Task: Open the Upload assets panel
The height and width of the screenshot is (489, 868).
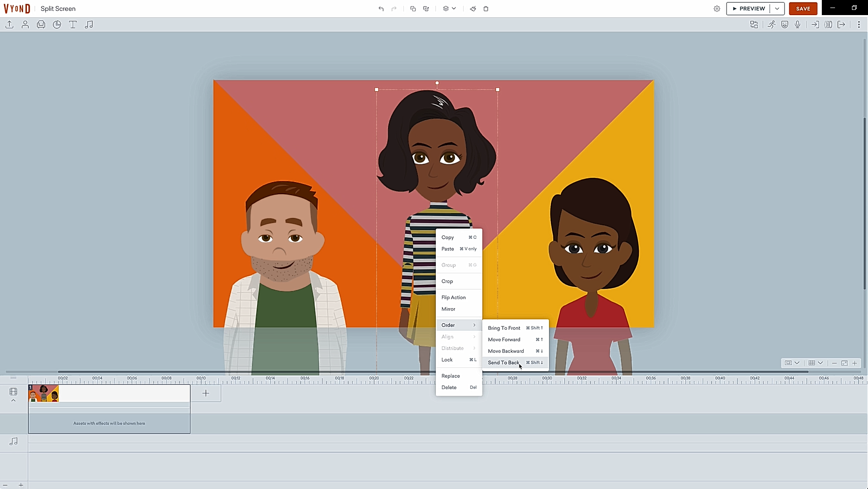Action: pyautogui.click(x=9, y=24)
